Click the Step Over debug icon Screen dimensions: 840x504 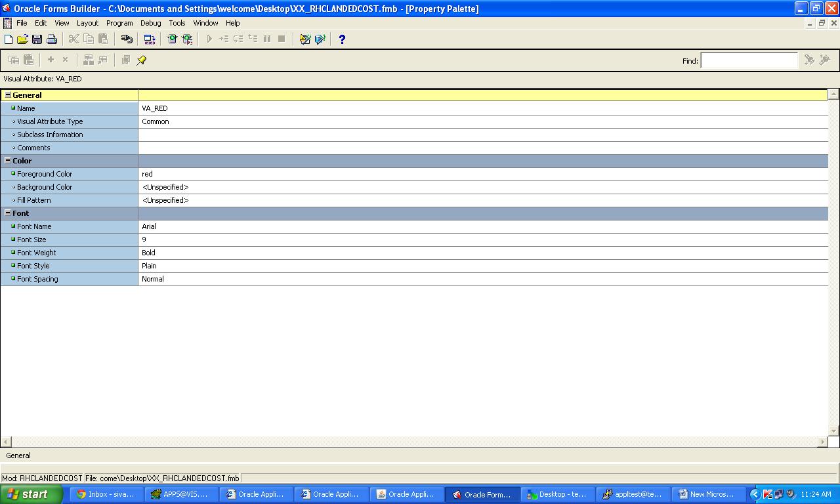click(x=238, y=39)
